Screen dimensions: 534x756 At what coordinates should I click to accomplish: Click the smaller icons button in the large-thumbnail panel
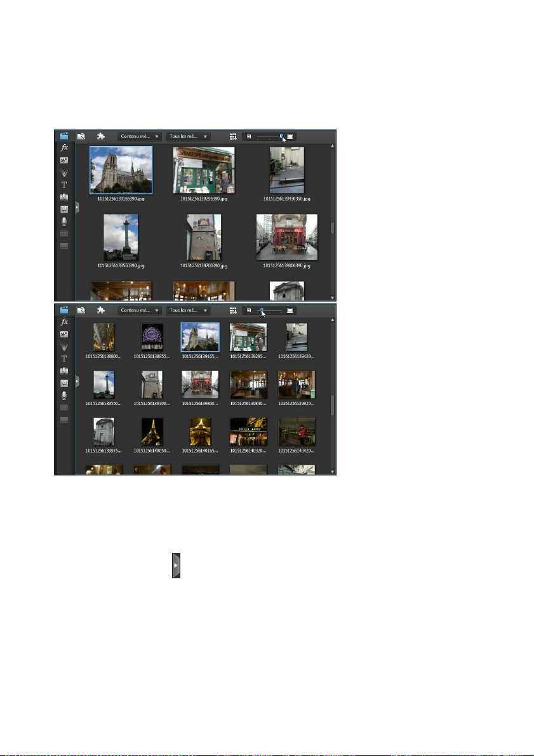[x=249, y=136]
